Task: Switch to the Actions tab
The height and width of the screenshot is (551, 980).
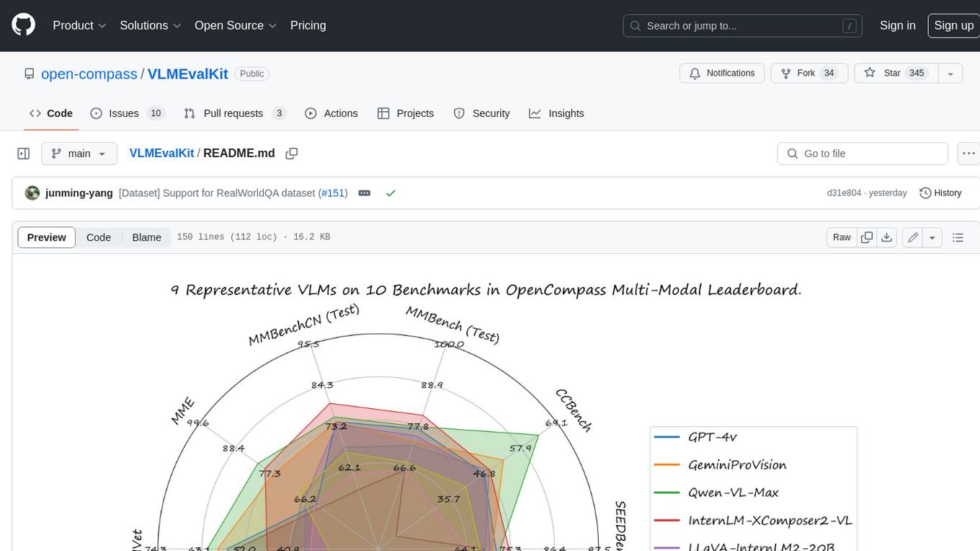Action: [331, 113]
